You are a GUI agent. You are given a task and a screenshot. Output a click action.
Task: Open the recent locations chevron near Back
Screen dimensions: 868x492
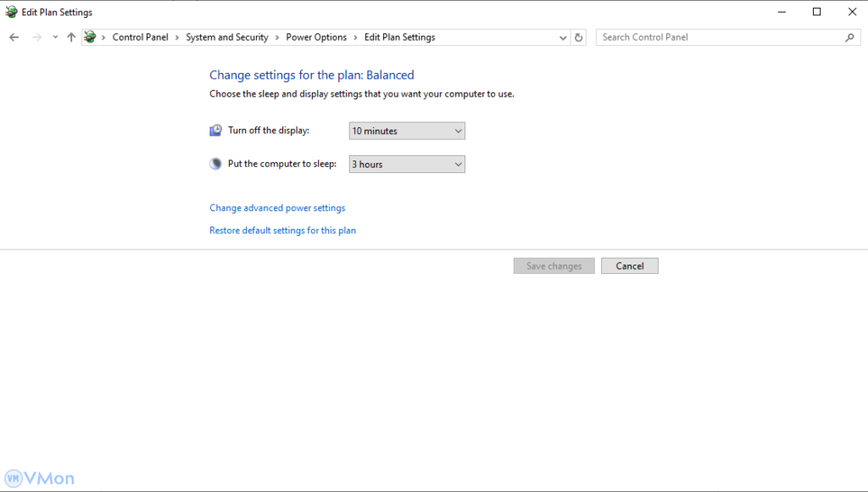click(55, 37)
